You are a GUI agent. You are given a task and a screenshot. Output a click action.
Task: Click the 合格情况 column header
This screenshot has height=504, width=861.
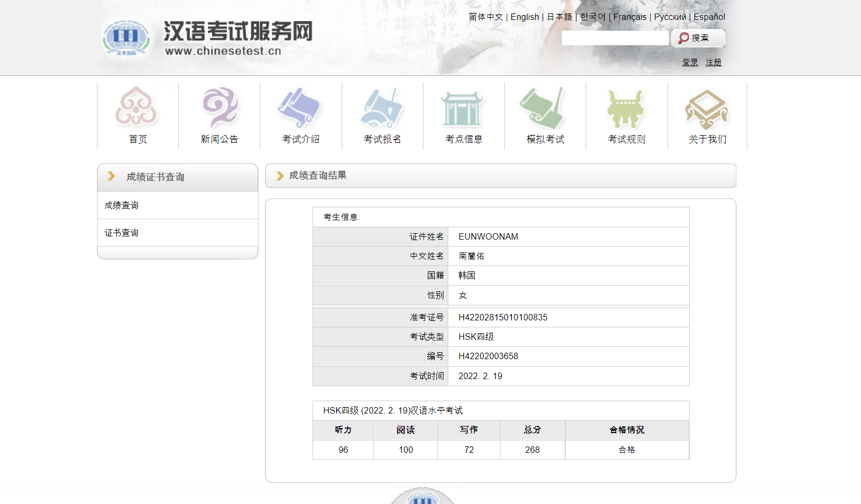[x=627, y=430]
